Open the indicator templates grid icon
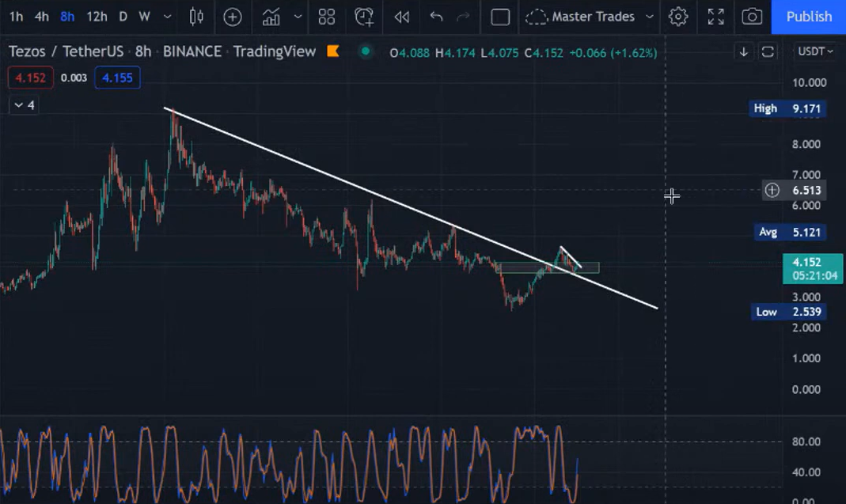Viewport: 846px width, 504px height. pos(326,17)
